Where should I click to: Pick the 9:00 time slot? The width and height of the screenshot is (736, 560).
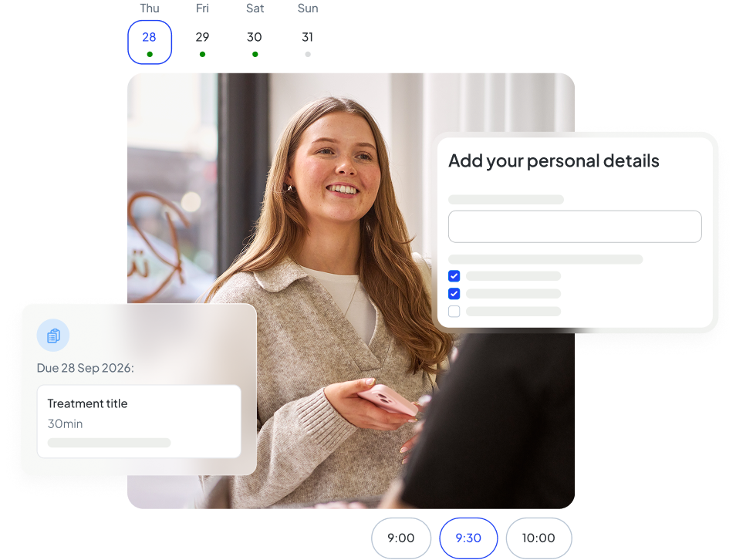[401, 538]
